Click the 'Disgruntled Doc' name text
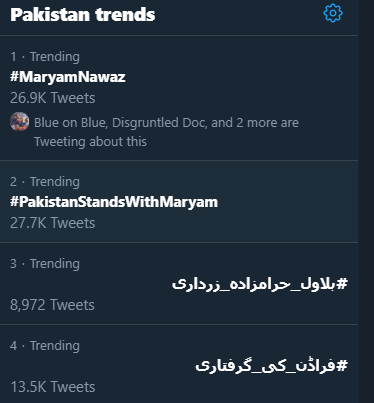374x403 pixels. [x=159, y=123]
